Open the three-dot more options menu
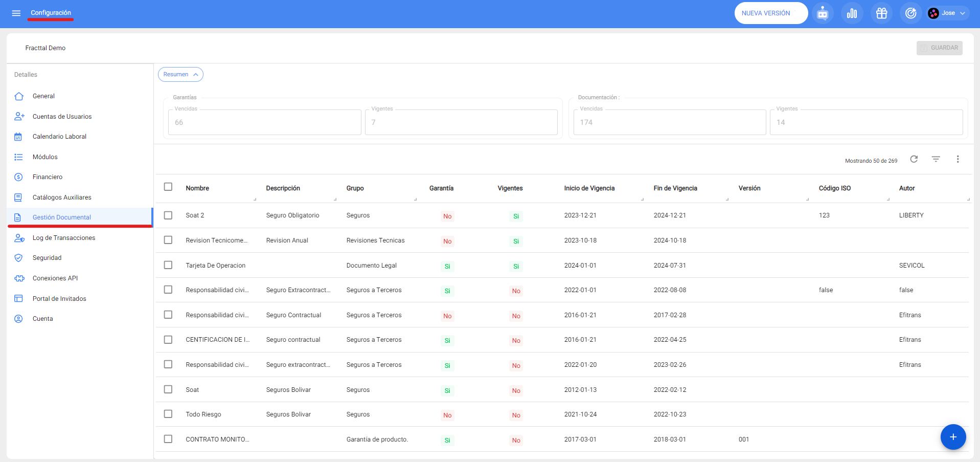The width and height of the screenshot is (980, 462). 958,159
